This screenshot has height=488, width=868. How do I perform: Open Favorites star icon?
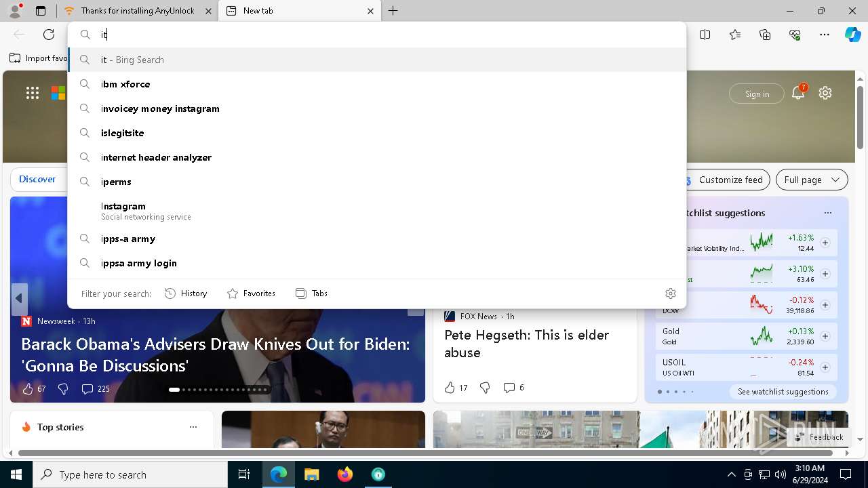tap(735, 35)
